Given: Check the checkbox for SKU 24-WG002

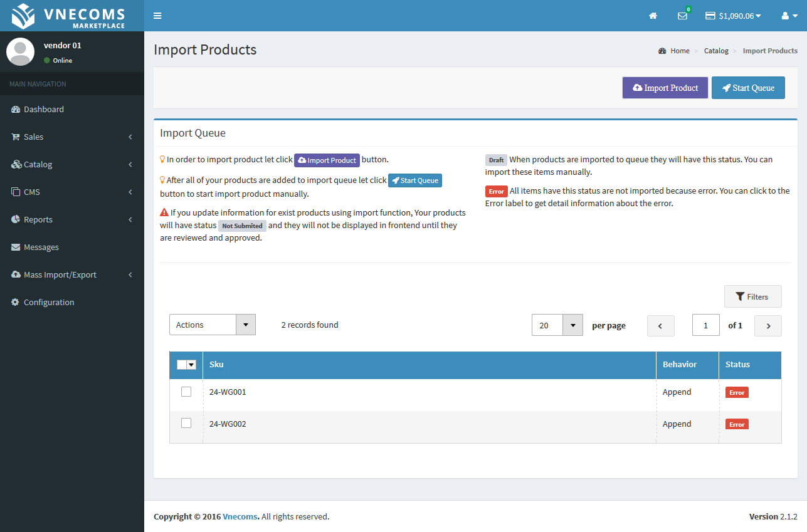Looking at the screenshot, I should point(186,423).
